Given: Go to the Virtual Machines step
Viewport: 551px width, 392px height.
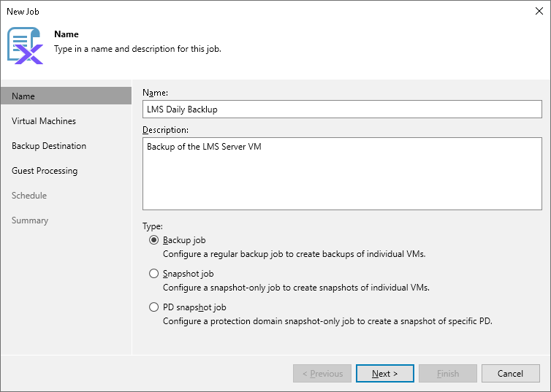Looking at the screenshot, I should (44, 121).
